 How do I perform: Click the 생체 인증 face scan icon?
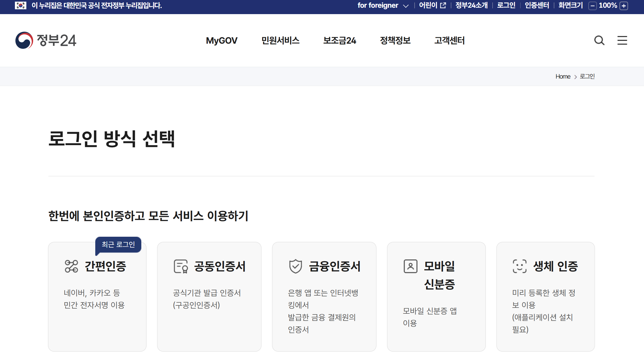coord(519,266)
